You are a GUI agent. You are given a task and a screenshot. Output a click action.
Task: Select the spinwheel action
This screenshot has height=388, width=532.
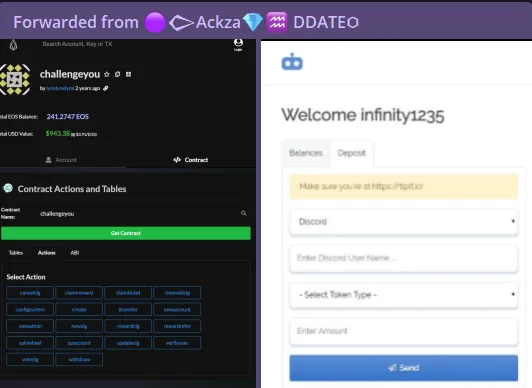[x=30, y=343]
